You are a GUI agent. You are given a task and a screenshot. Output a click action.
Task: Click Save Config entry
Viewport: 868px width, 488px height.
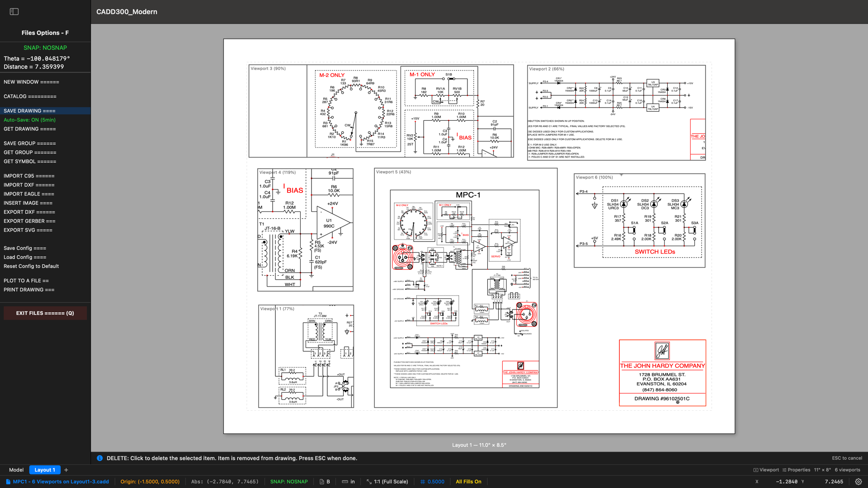[x=45, y=248]
